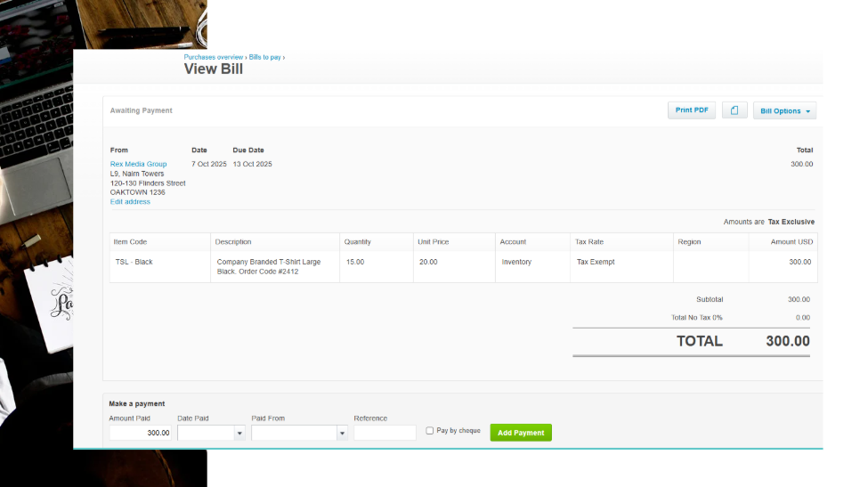This screenshot has height=487, width=868.
Task: Select the TSL - Black item code cell
Action: coord(134,262)
